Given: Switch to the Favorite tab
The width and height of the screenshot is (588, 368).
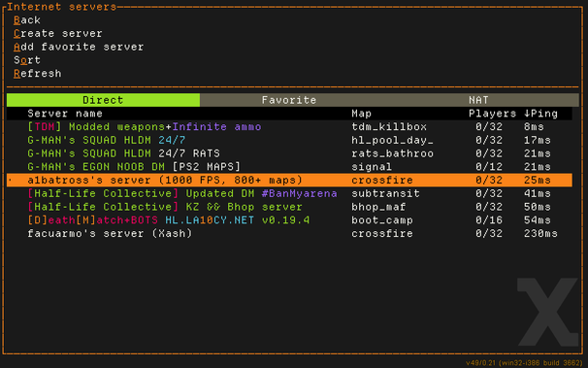Looking at the screenshot, I should point(289,100).
